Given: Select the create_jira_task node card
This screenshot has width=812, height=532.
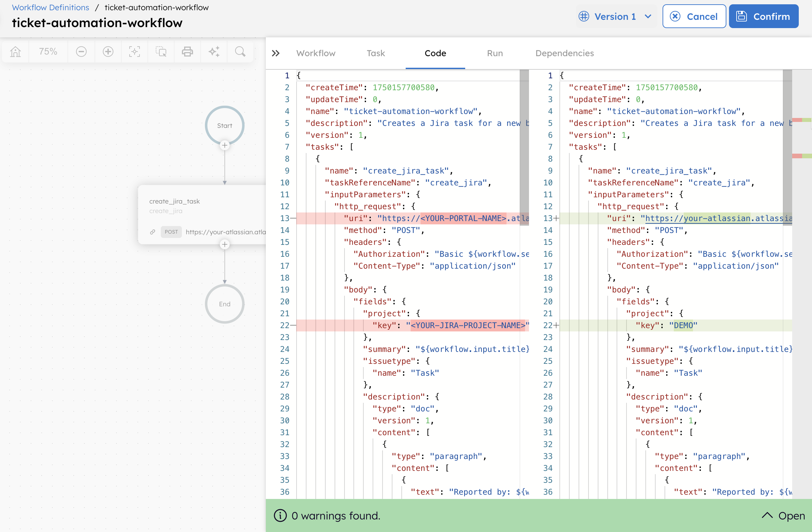Looking at the screenshot, I should tap(202, 214).
